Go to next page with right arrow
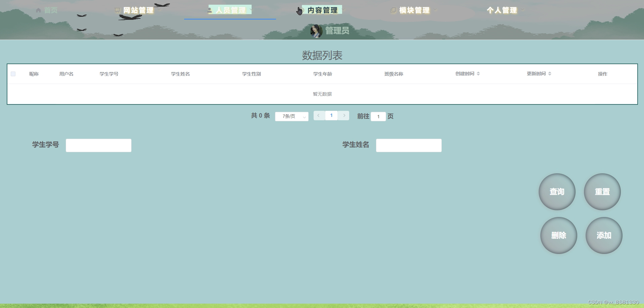644x308 pixels. point(344,116)
